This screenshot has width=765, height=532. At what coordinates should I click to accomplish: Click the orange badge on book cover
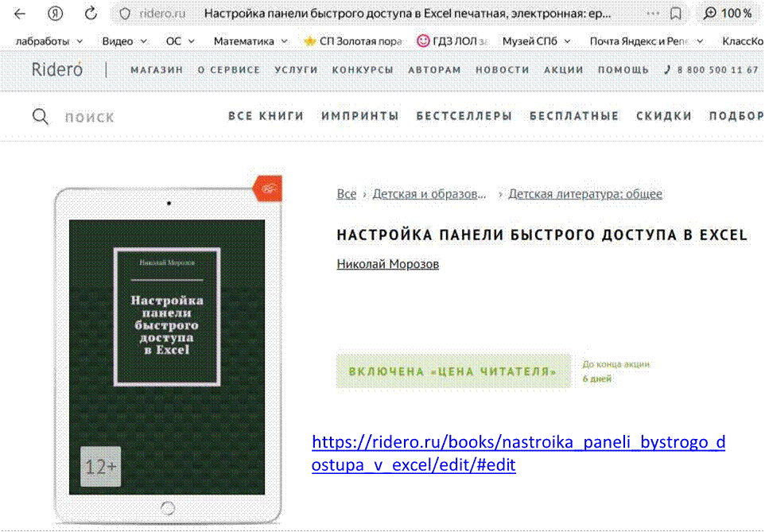click(x=267, y=188)
